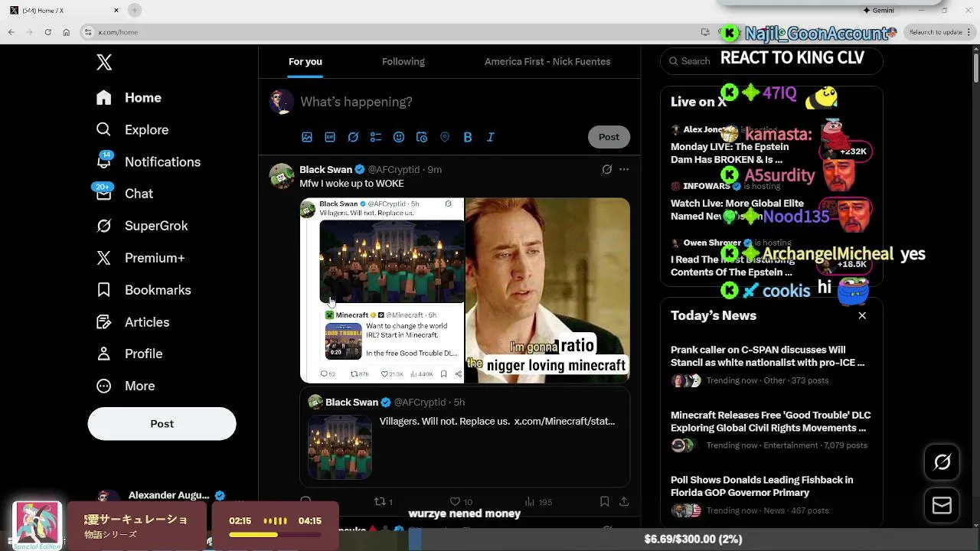Click the large sidebar Post button
The height and width of the screenshot is (551, 980).
point(162,424)
